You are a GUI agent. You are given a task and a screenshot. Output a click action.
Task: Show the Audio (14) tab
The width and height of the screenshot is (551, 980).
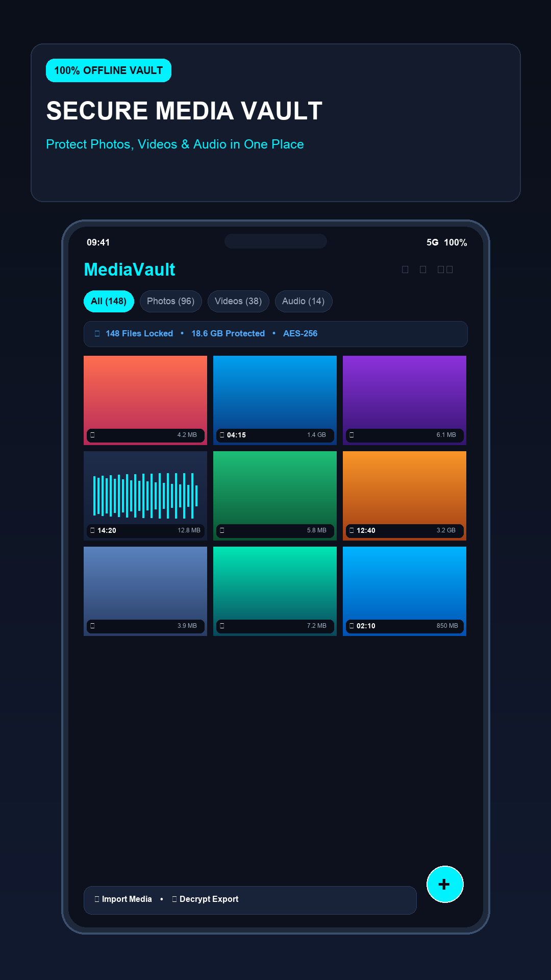304,301
